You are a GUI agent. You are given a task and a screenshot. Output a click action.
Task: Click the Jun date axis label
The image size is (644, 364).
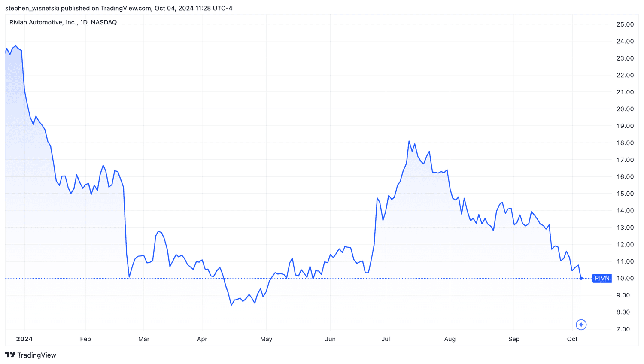point(330,339)
